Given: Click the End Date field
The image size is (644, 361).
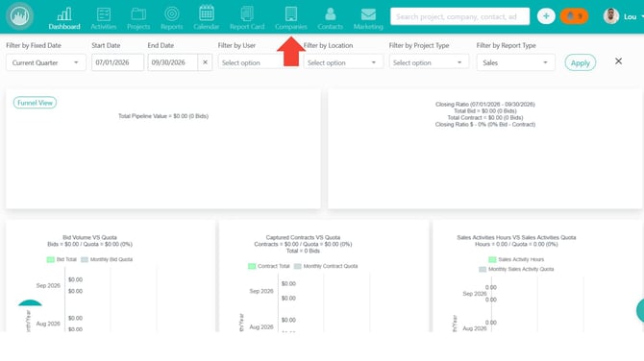Looking at the screenshot, I should coord(172,62).
